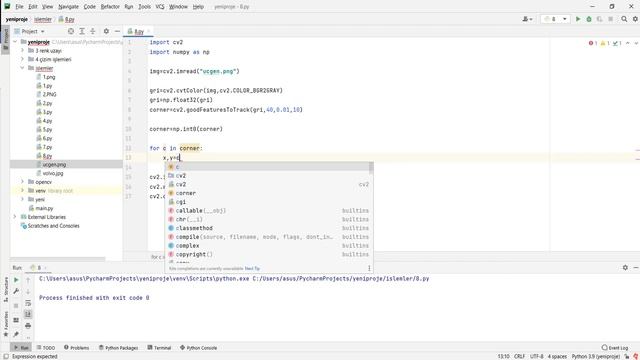This screenshot has width=640, height=360.
Task: Collapse the yeniproje root node
Action: coord(15,42)
